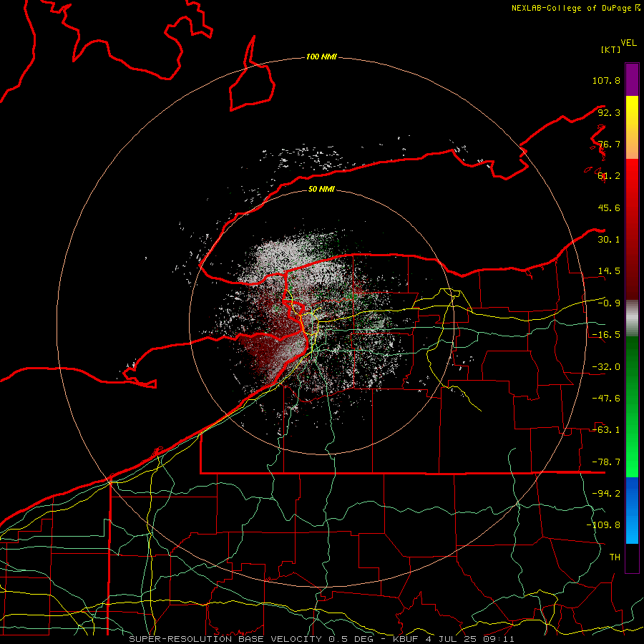The width and height of the screenshot is (644, 644).
Task: Select the 30.1 scale label
Action: pyautogui.click(x=609, y=240)
